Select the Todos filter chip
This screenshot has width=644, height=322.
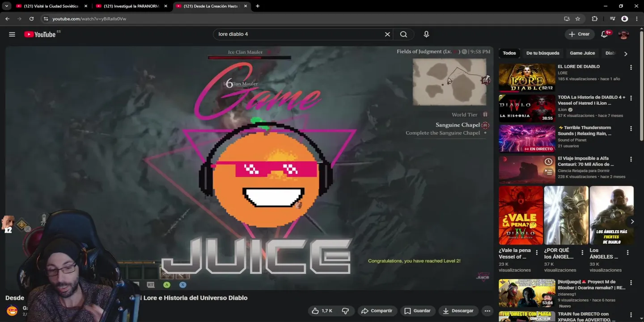509,53
